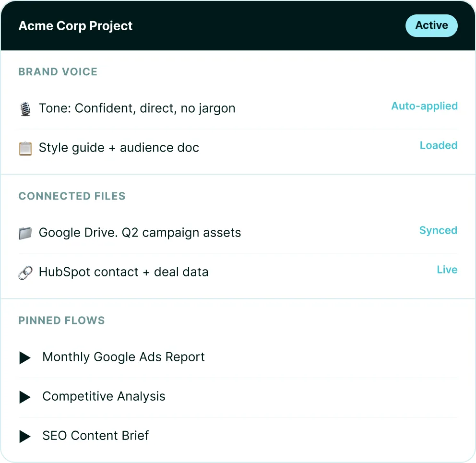The width and height of the screenshot is (476, 463).
Task: Click the Auto-applied status label
Action: [x=424, y=106]
